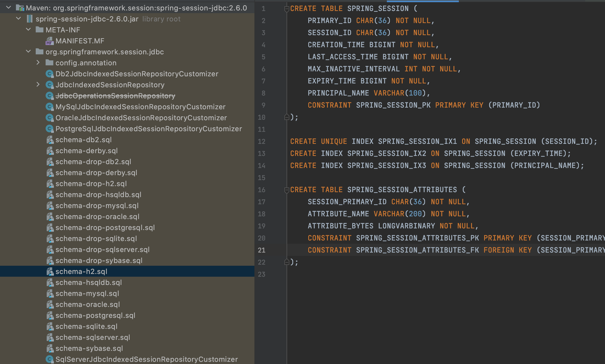Click the SqlServerJdbcIndexedSessionRepositoryCustomizer class icon
The image size is (605, 364).
[x=49, y=359]
